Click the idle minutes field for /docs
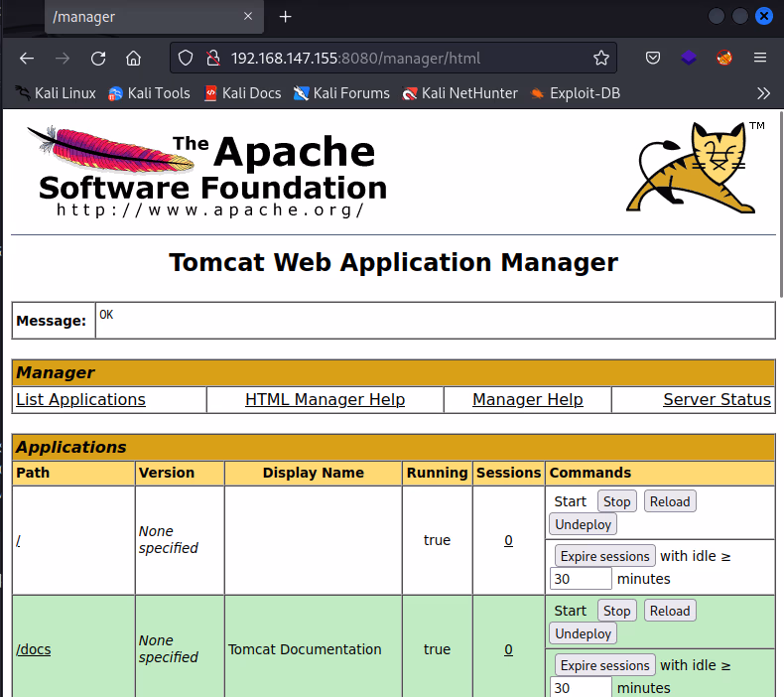 (581, 687)
